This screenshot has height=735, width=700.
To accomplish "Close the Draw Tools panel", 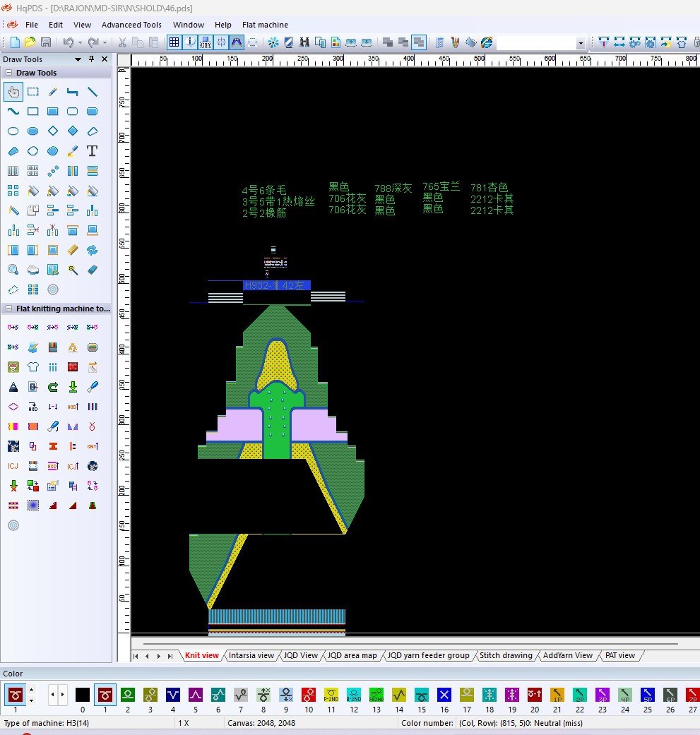I will click(x=105, y=59).
